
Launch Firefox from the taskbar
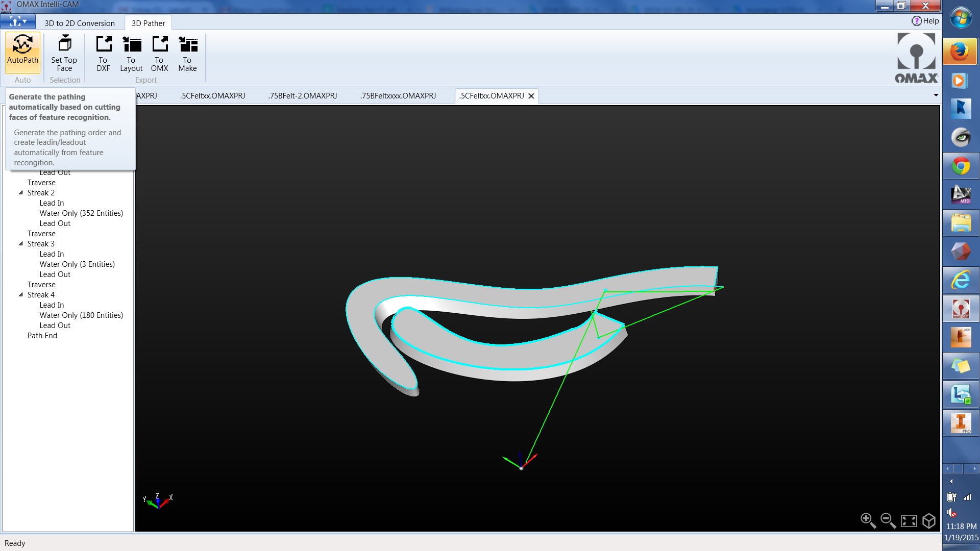click(961, 52)
